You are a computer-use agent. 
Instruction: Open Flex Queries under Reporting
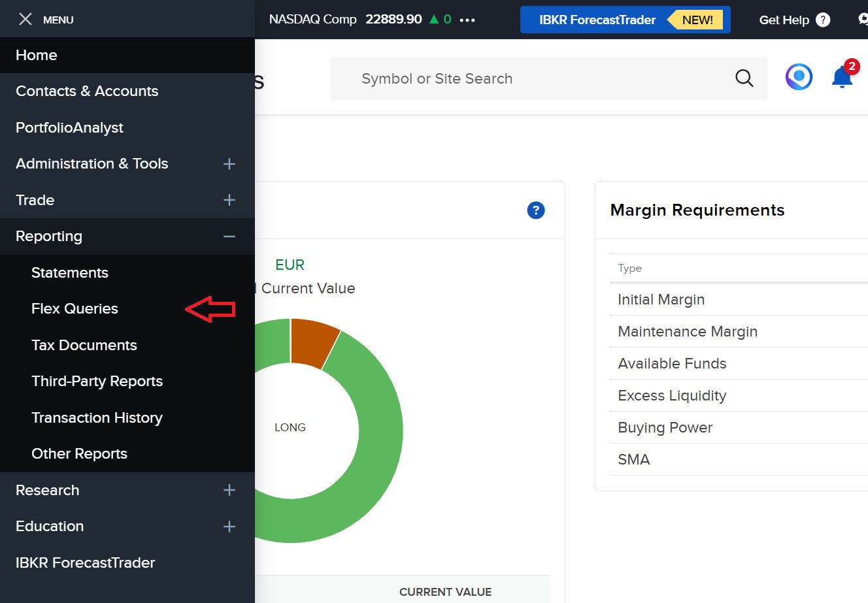tap(75, 309)
